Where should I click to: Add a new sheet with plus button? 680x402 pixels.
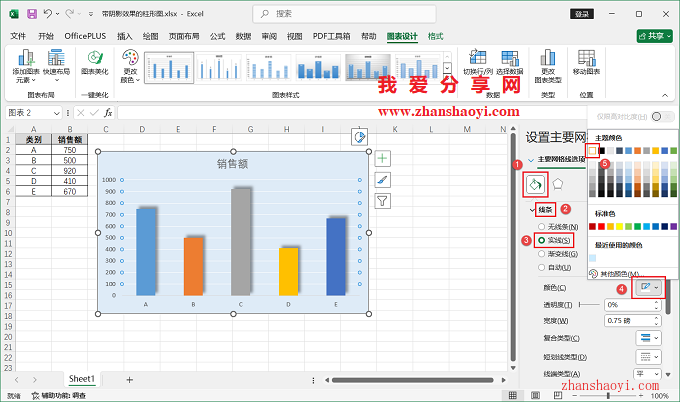129,380
